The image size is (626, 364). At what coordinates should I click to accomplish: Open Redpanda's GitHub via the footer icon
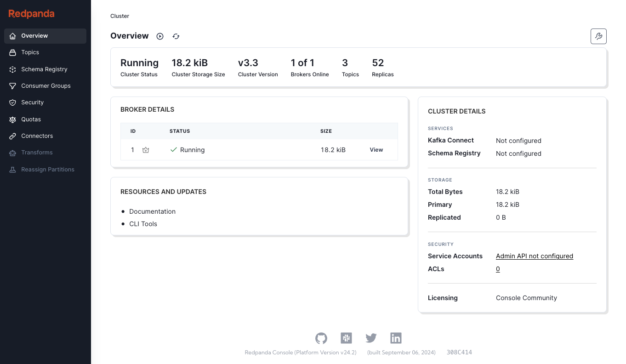click(321, 338)
